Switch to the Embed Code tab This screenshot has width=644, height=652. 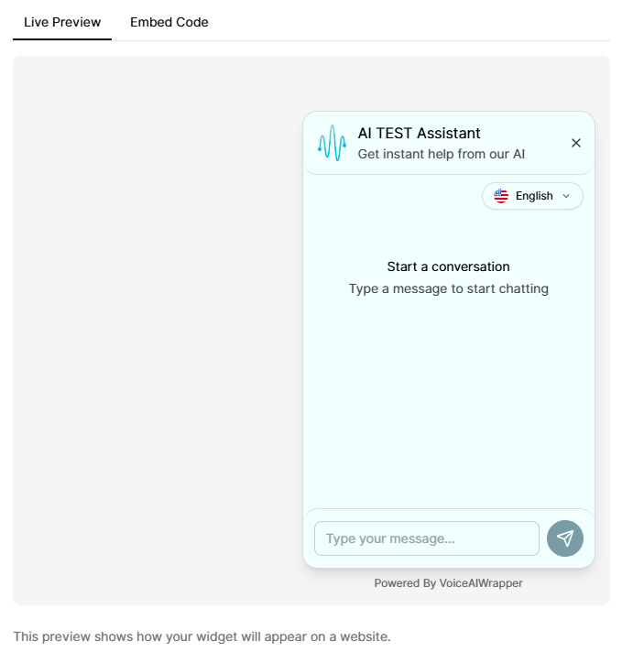(x=169, y=22)
